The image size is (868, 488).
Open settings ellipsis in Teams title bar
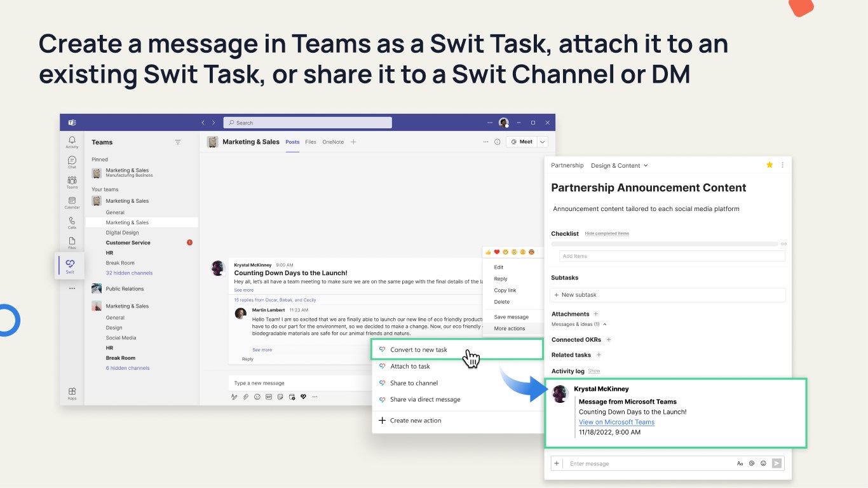click(x=490, y=123)
